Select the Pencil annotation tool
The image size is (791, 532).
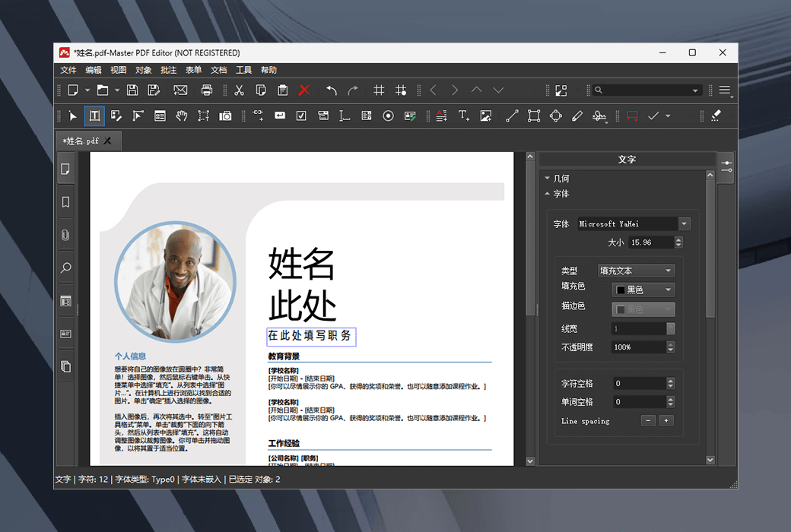[577, 116]
